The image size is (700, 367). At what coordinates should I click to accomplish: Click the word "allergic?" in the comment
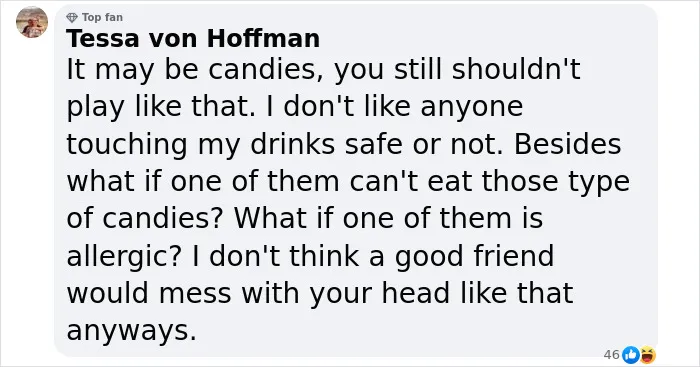click(124, 256)
